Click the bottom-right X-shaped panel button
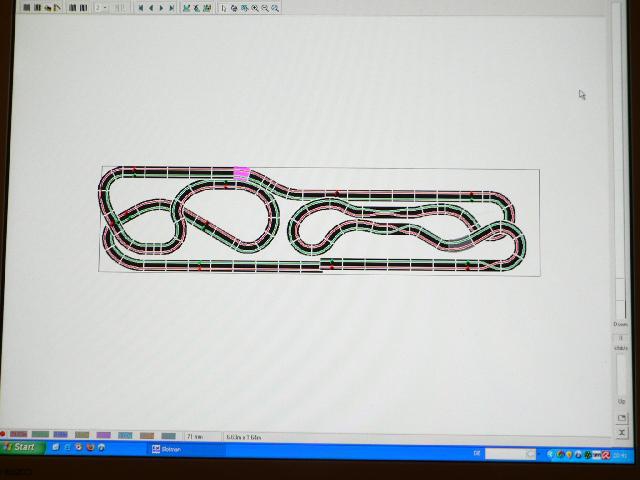Screen dimensions: 640x480 tap(621, 432)
